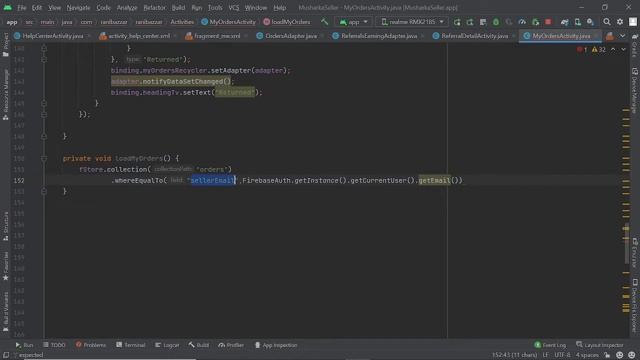
Task: Close the MyOrdersActivity.java tab
Action: tap(596, 36)
